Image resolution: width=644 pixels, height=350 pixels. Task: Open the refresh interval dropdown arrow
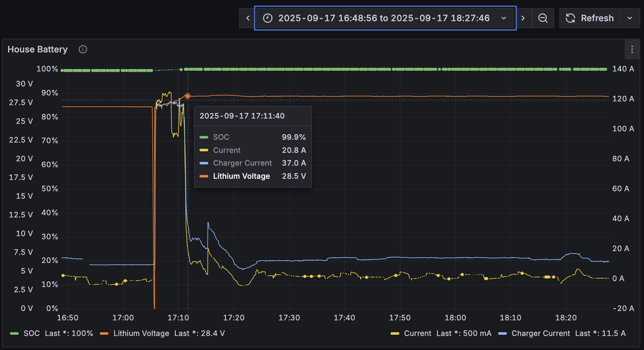629,18
